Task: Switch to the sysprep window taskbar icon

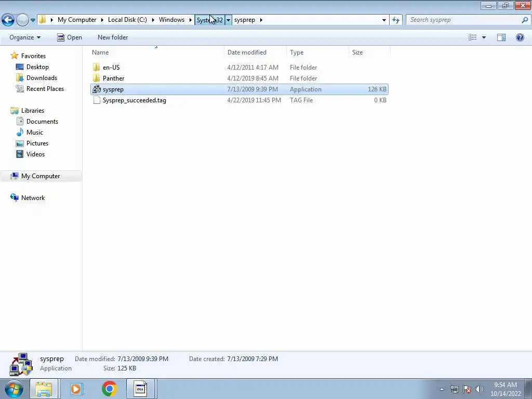Action: (x=140, y=389)
